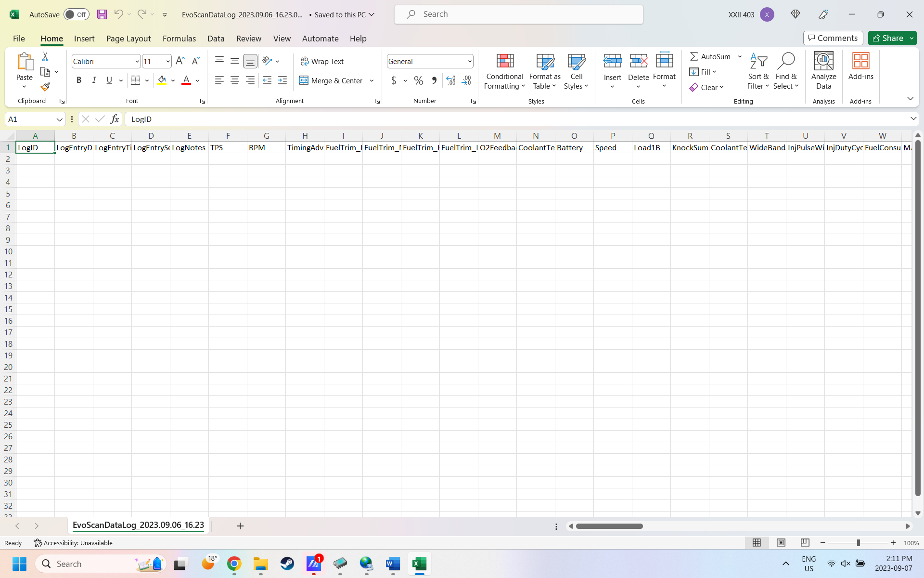924x578 pixels.
Task: Open the font name dropdown
Action: (x=137, y=61)
